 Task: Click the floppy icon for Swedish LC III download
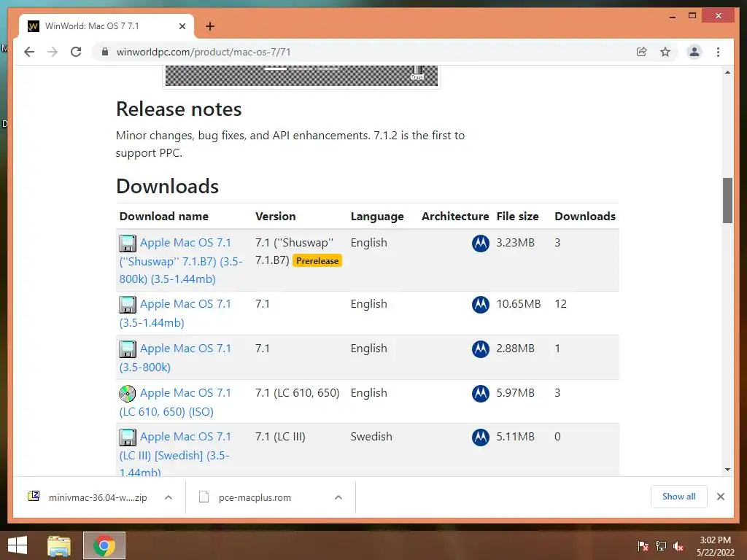point(127,437)
